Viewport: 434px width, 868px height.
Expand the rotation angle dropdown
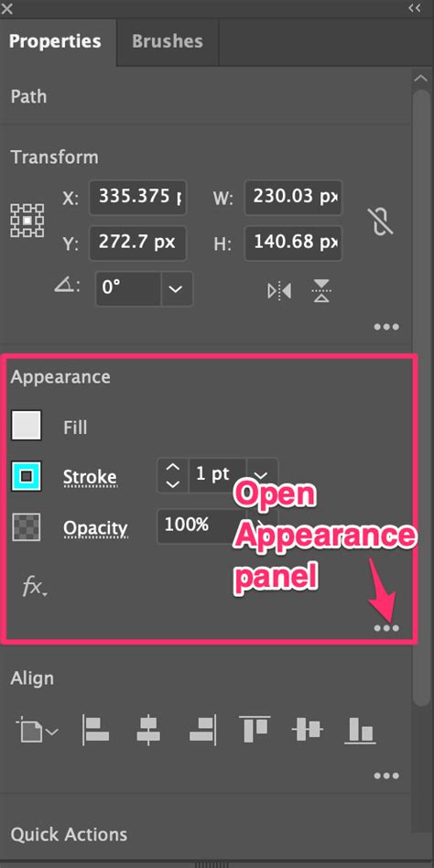177,289
